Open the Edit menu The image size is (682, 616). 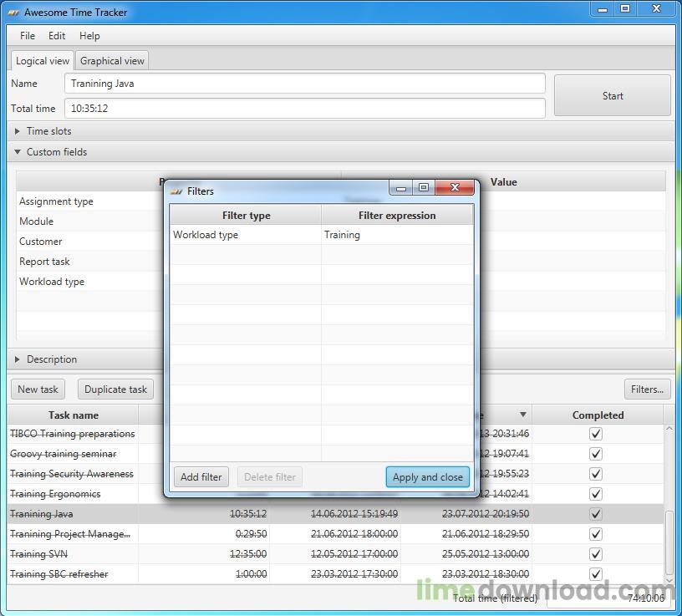57,36
